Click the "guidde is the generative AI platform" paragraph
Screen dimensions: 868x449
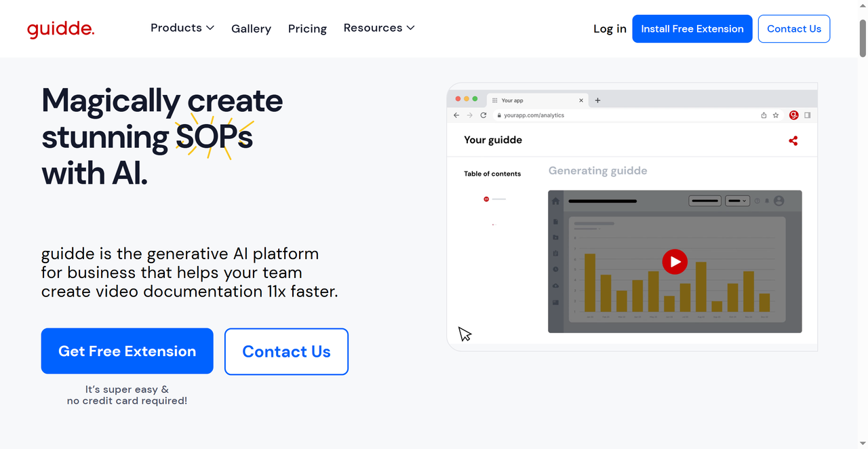pos(190,273)
